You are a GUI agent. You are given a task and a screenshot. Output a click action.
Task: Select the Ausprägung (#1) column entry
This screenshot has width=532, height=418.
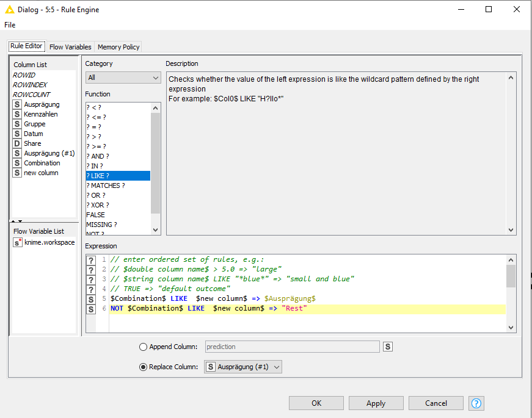click(49, 153)
